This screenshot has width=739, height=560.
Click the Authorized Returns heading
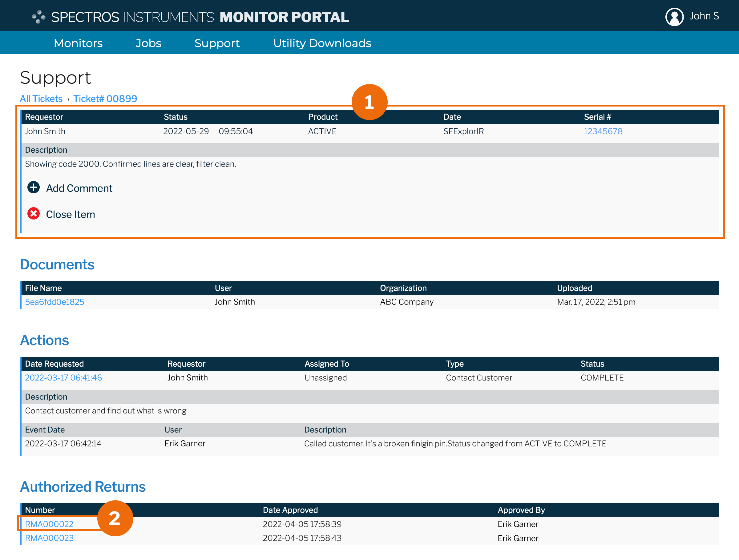tap(83, 486)
